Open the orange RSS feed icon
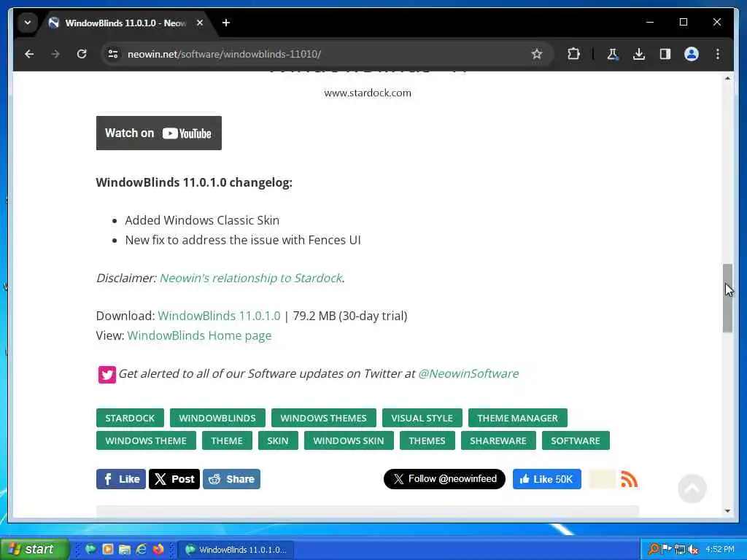Viewport: 747px width, 560px height. pos(630,480)
